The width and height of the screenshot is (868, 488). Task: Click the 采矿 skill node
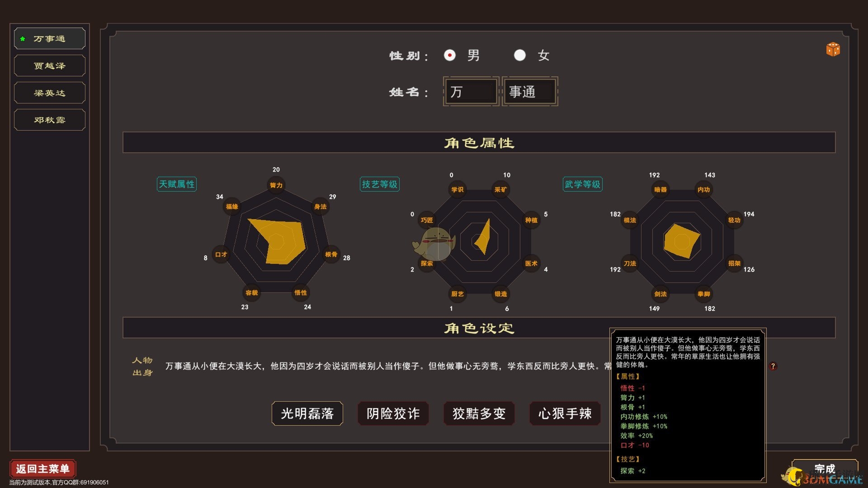(x=500, y=190)
